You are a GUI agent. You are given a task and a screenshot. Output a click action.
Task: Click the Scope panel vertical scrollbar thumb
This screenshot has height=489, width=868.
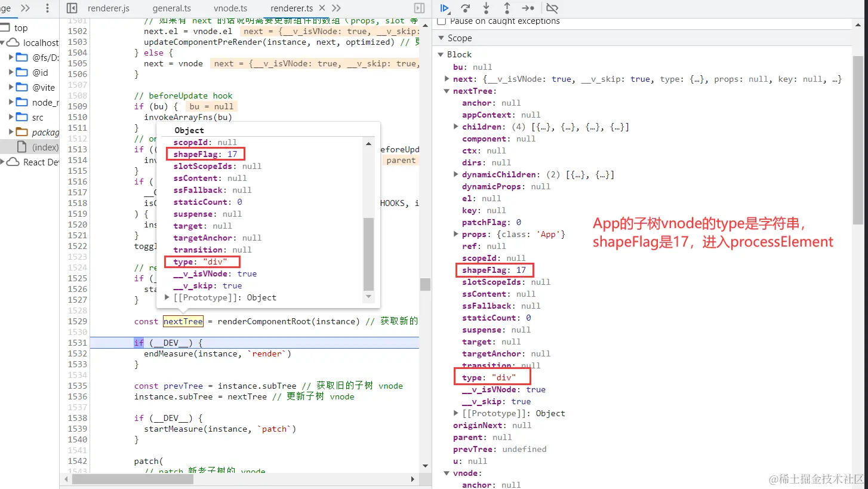857,140
